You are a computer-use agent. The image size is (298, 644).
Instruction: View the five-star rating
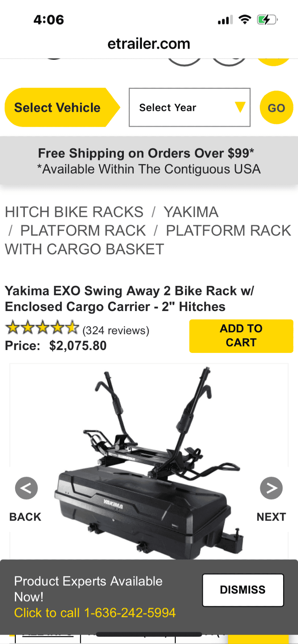[x=42, y=327]
